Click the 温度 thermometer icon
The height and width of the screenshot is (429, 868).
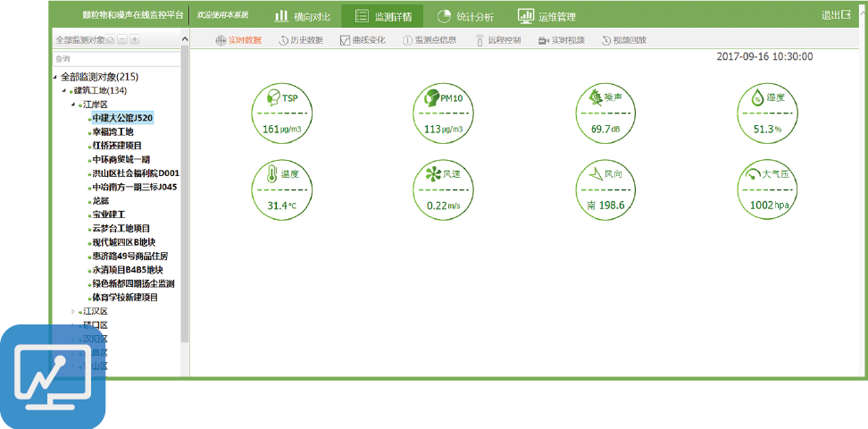pyautogui.click(x=271, y=175)
